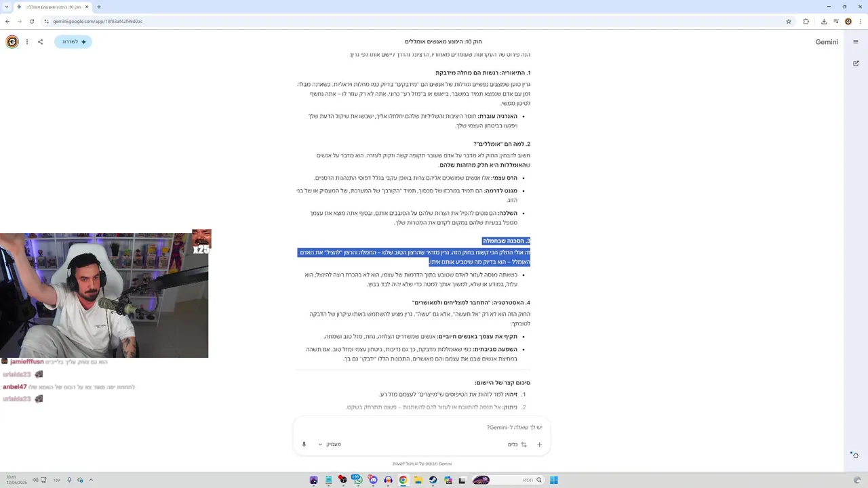The height and width of the screenshot is (488, 868).
Task: Go back using browser back arrow
Action: (x=7, y=21)
